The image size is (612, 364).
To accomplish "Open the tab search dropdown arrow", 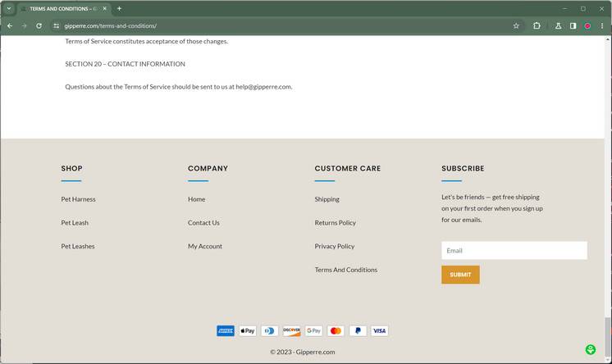I will [8, 8].
